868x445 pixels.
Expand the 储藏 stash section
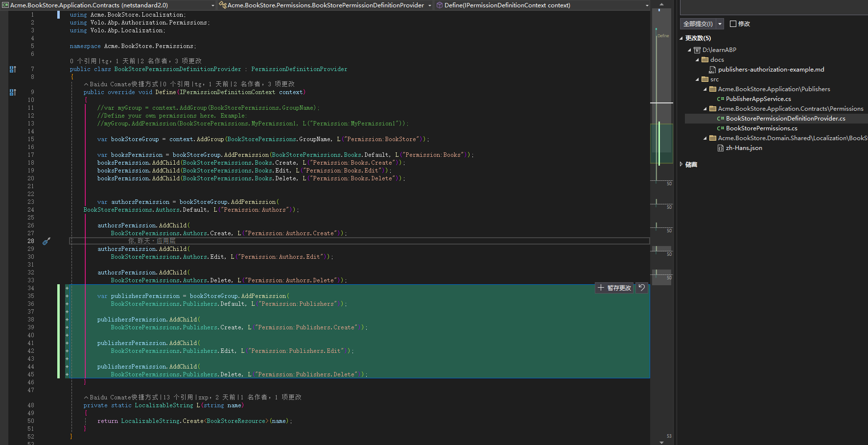point(681,165)
